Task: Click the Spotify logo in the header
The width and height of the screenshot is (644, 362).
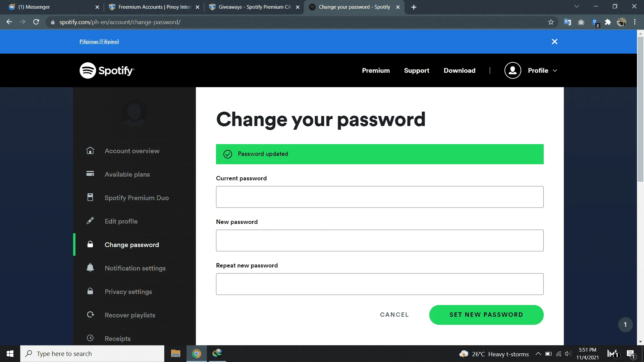Action: (107, 70)
